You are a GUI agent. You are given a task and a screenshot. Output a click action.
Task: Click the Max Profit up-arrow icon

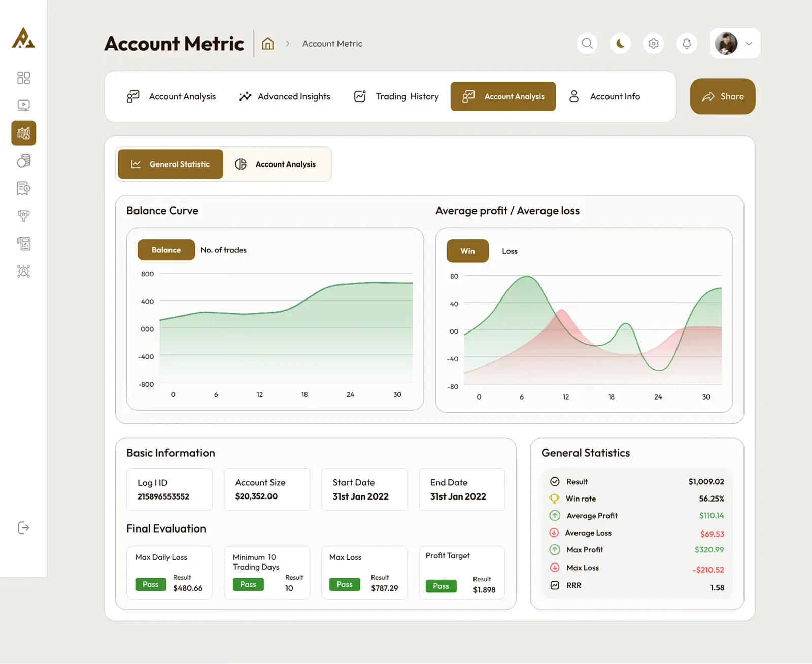tap(555, 550)
